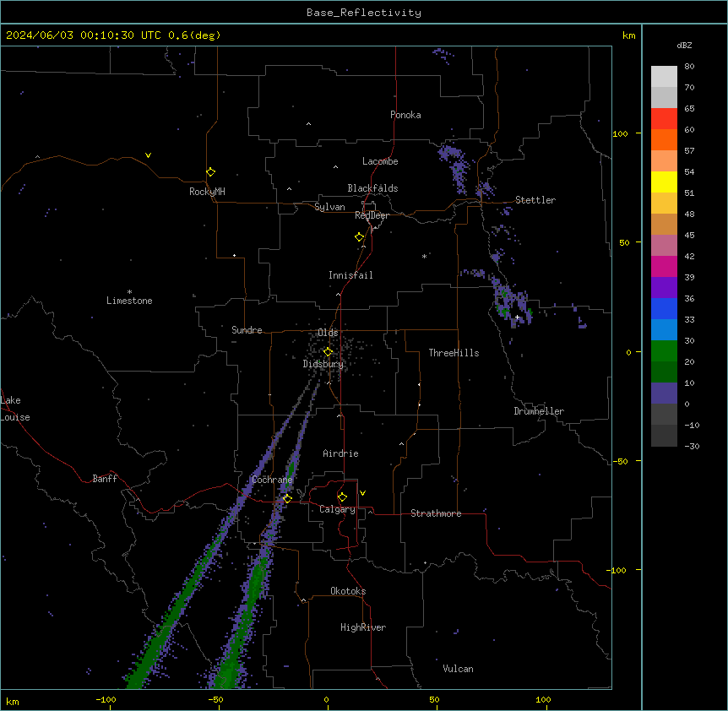Click the Didsbury city label
The image size is (728, 711).
tap(323, 364)
